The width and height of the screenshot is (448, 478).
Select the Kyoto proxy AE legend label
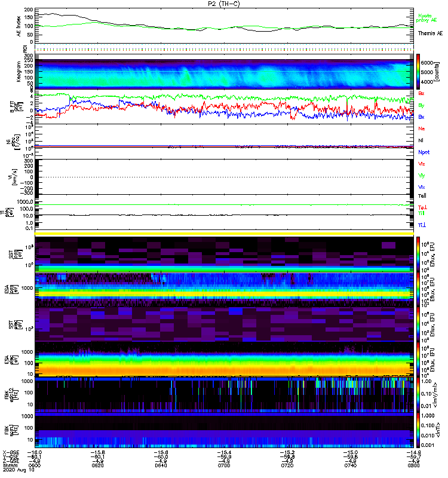[425, 17]
